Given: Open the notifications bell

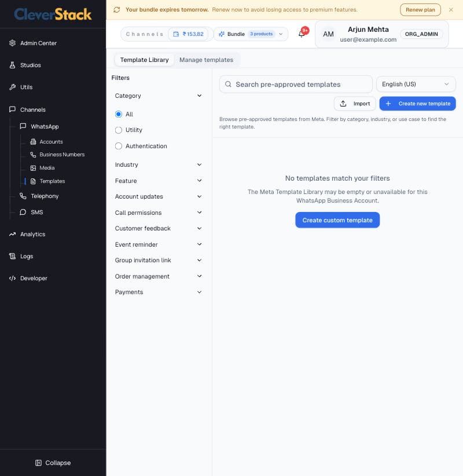Looking at the screenshot, I should pos(302,34).
